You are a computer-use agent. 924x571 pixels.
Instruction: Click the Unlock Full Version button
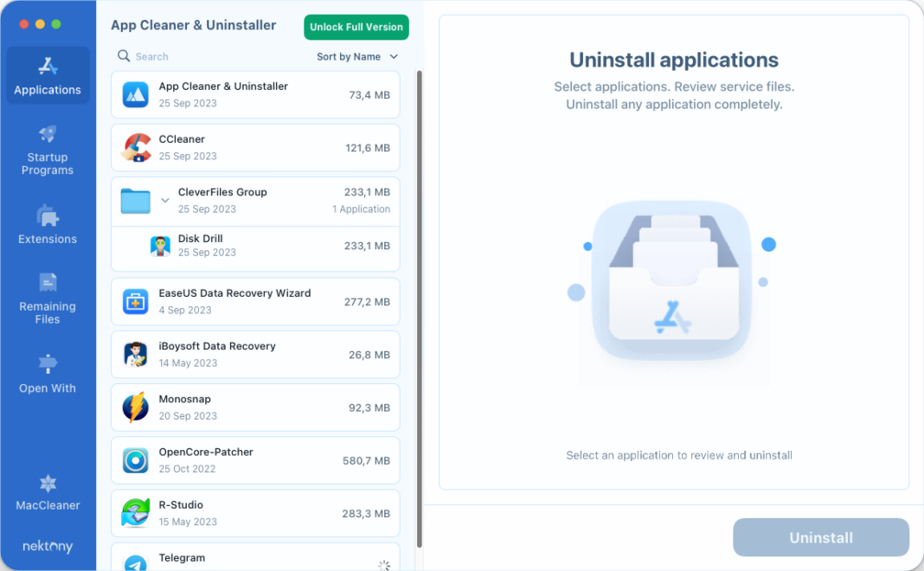click(356, 27)
